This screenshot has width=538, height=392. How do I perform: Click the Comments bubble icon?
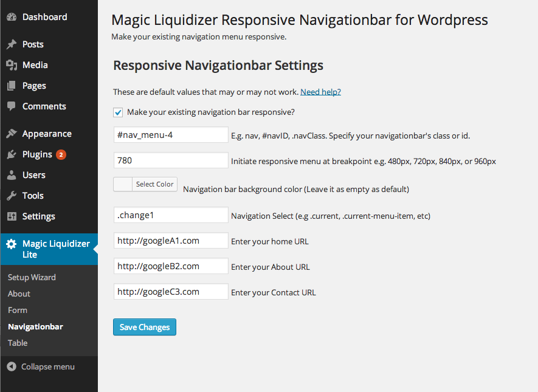click(x=12, y=106)
